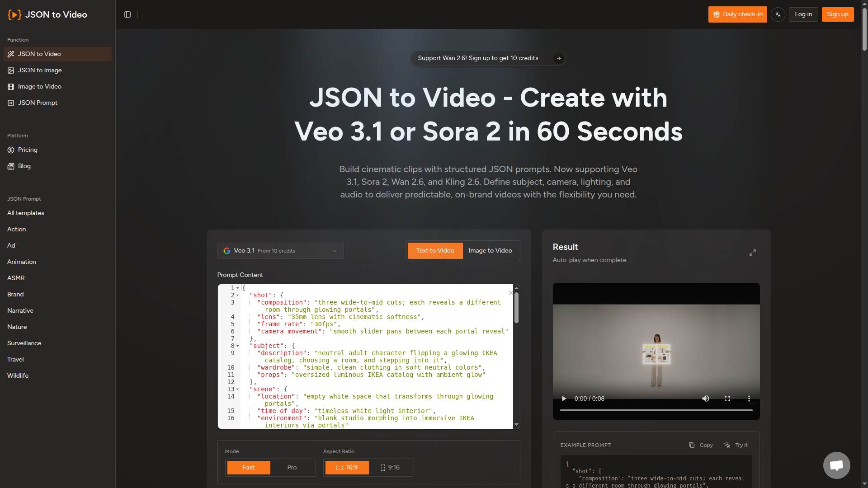The image size is (868, 488).
Task: Collapse the shot object on line 2
Action: pyautogui.click(x=237, y=295)
